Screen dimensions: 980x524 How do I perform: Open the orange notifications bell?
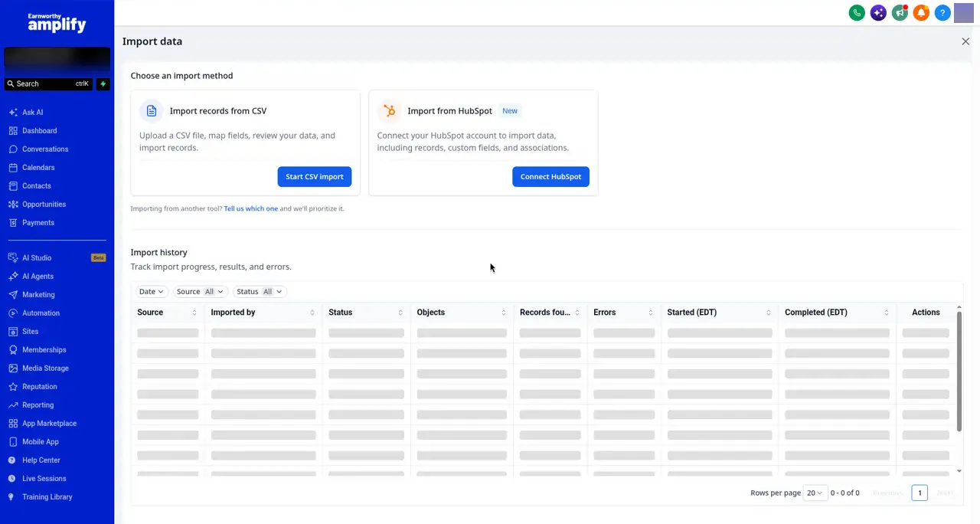921,13
